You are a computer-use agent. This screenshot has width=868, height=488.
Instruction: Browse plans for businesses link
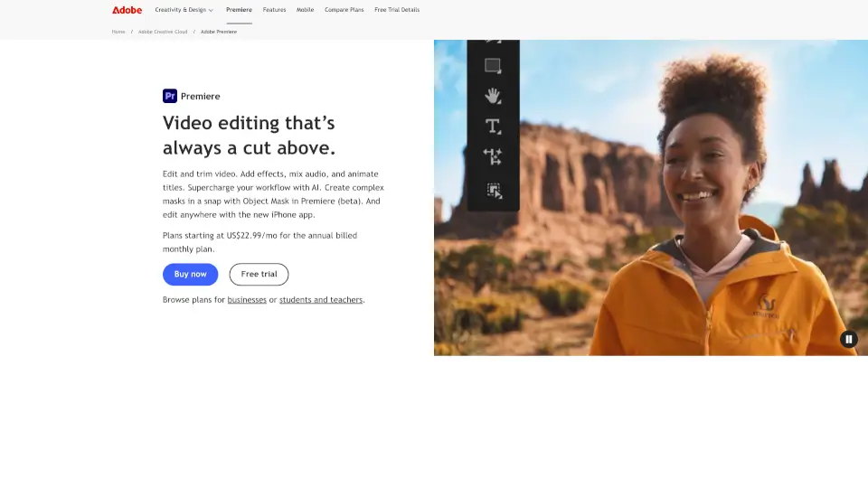click(247, 300)
